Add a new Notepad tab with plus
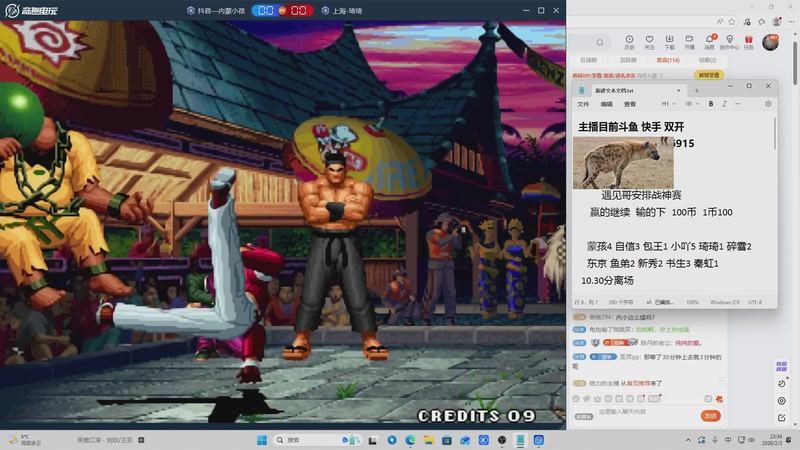Image resolution: width=800 pixels, height=450 pixels. point(696,90)
